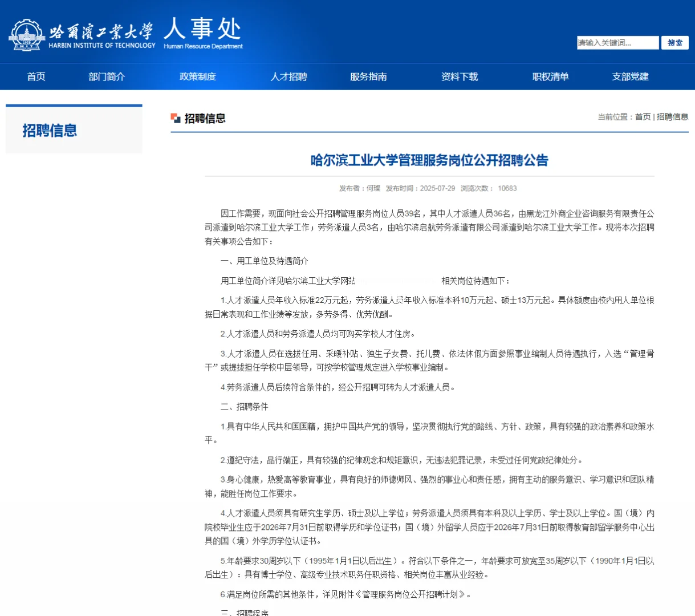Click the 人事处 Human Resource Department title
Screen dimensions: 695x616
coord(203,33)
